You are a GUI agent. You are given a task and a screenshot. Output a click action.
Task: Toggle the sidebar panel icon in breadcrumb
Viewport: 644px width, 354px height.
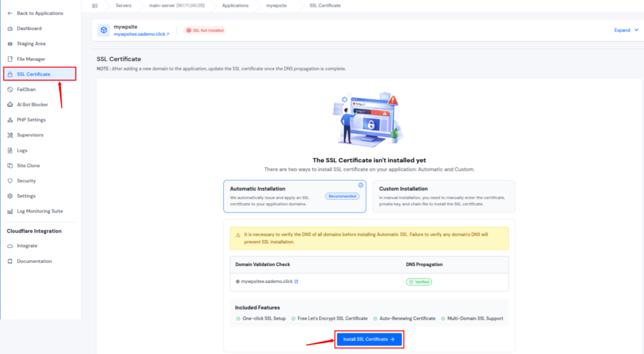click(x=95, y=6)
